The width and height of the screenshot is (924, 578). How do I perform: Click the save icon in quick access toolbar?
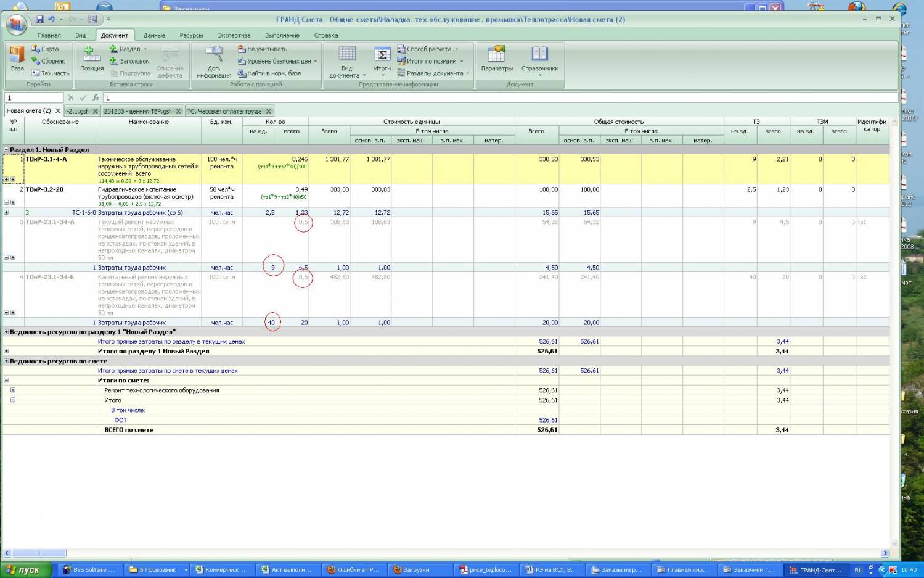[x=40, y=20]
